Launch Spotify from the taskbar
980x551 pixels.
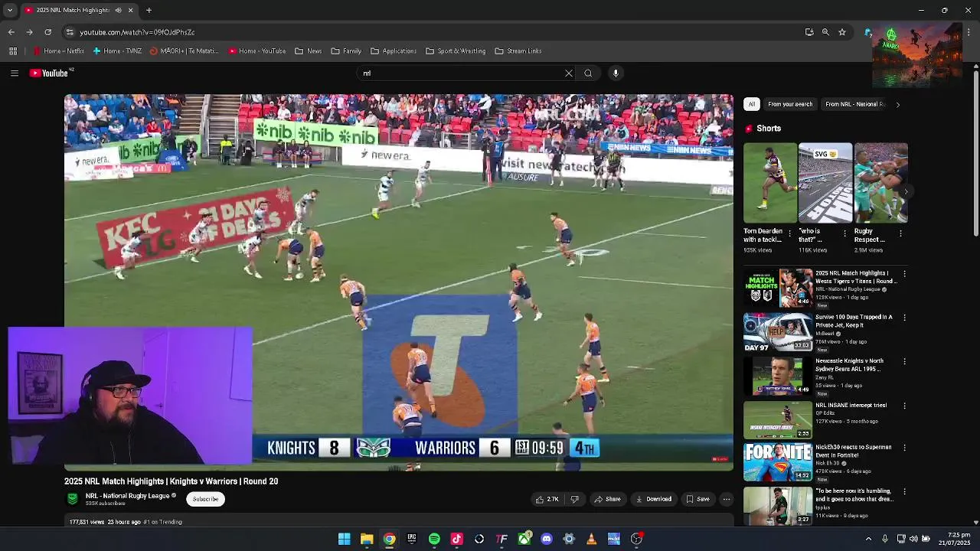pyautogui.click(x=434, y=539)
